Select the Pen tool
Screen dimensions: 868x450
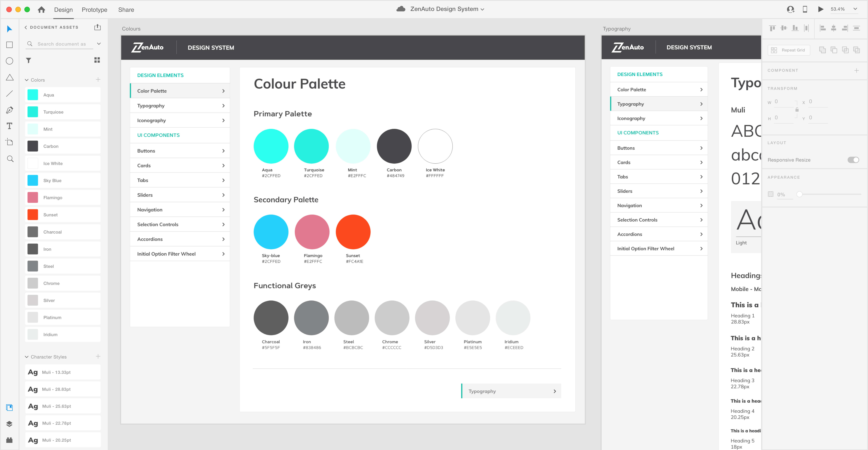coord(9,110)
